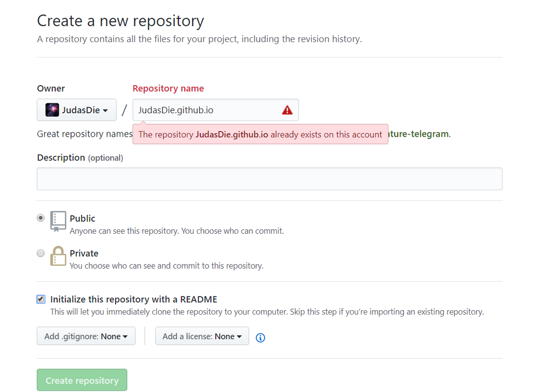Click the Private padlock icon
Viewport: 550px width, 392px height.
click(58, 256)
